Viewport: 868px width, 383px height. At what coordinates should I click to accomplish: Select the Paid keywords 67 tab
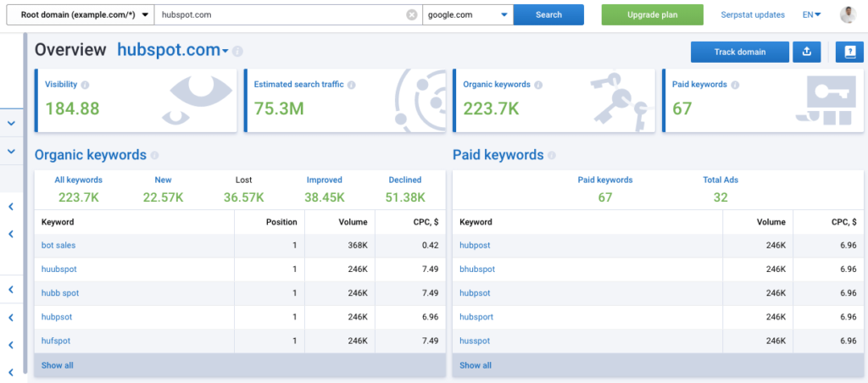point(605,189)
